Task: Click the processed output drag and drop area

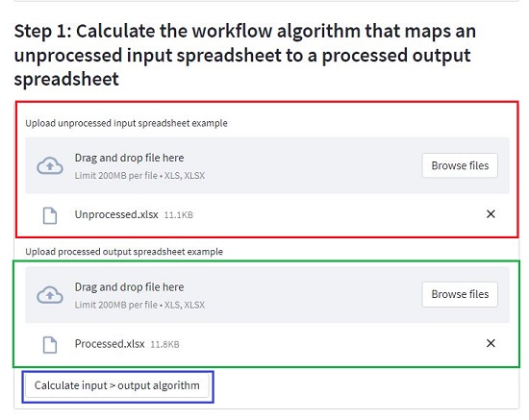Action: click(267, 295)
